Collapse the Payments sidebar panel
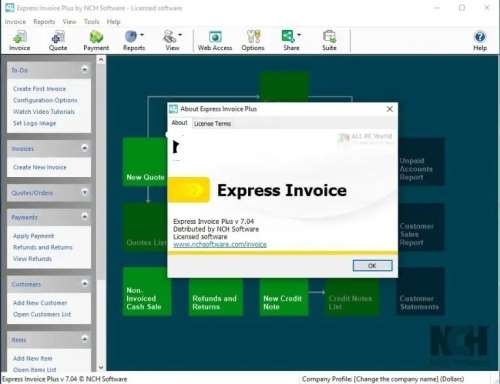 (x=84, y=216)
